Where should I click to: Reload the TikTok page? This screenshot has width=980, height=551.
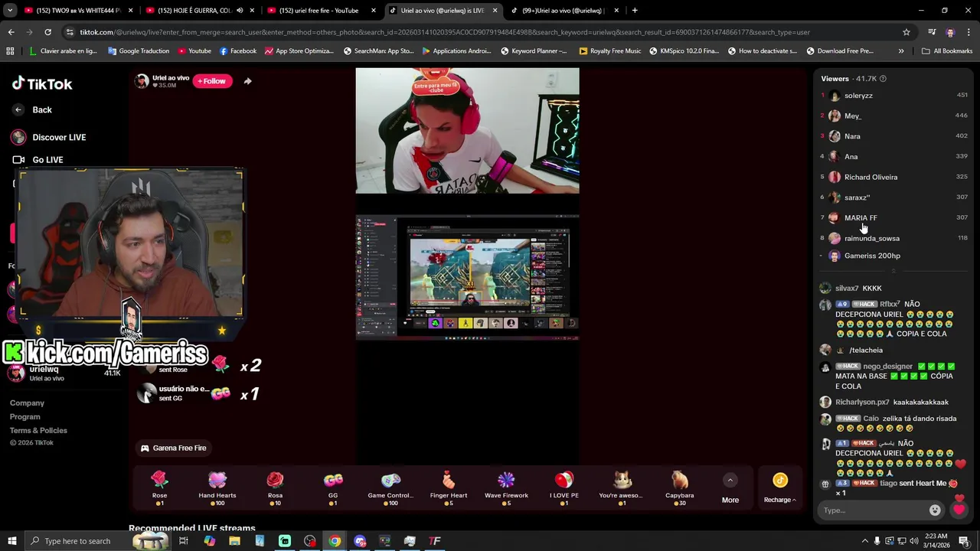[47, 32]
